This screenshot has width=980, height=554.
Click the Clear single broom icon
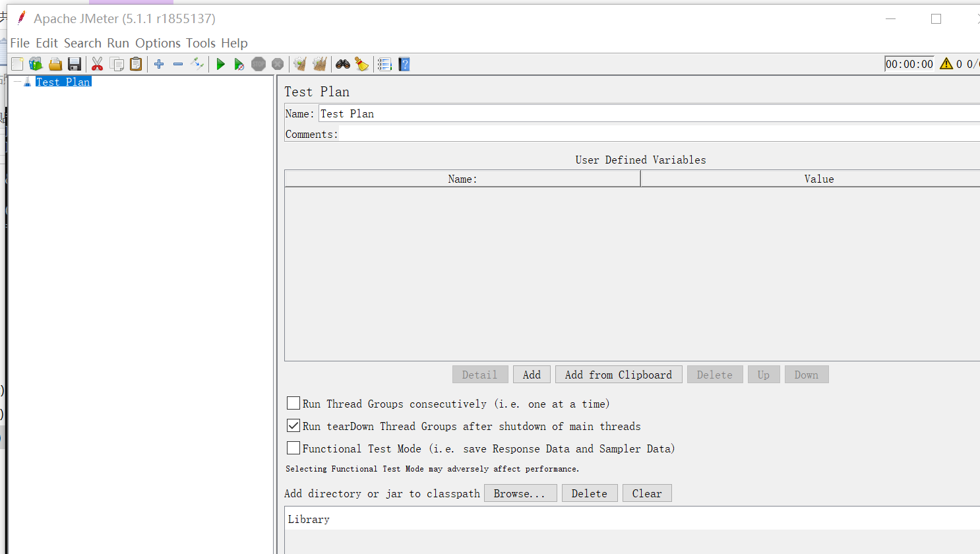pos(300,64)
